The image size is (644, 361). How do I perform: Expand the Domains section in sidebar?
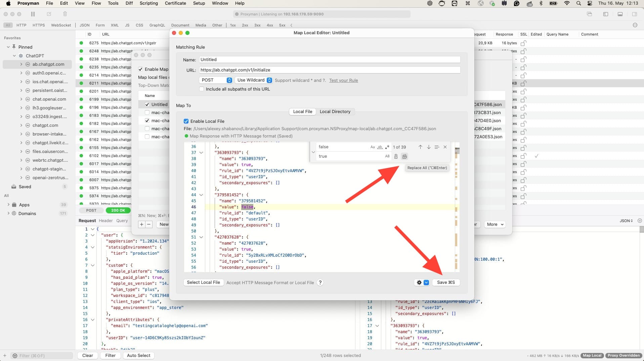pyautogui.click(x=8, y=213)
